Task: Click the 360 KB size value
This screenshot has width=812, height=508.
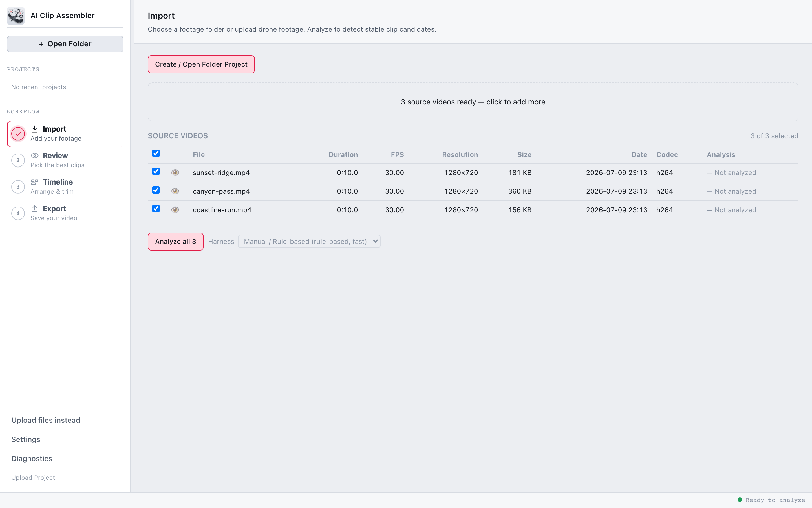Action: (520, 191)
